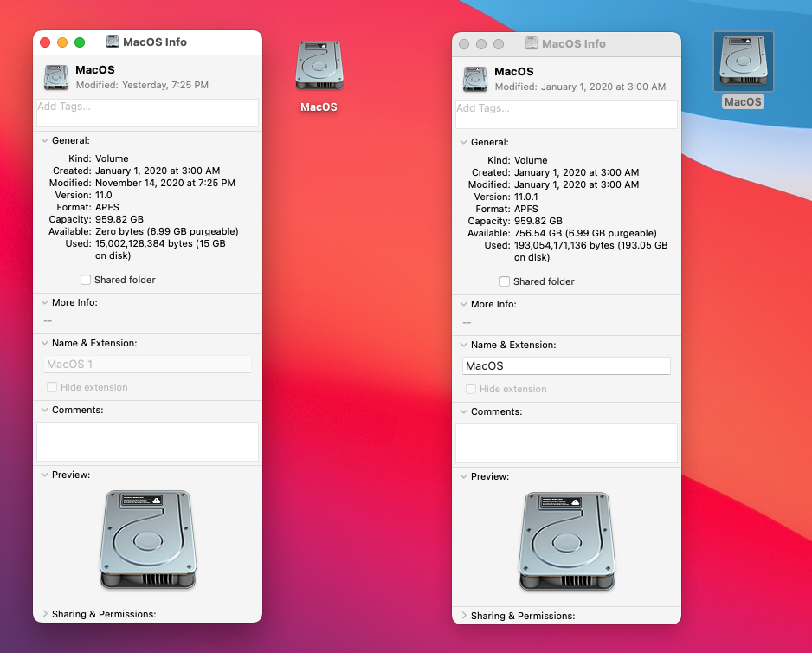Click the MacOS 1 name field
The image size is (812, 653).
pos(147,365)
